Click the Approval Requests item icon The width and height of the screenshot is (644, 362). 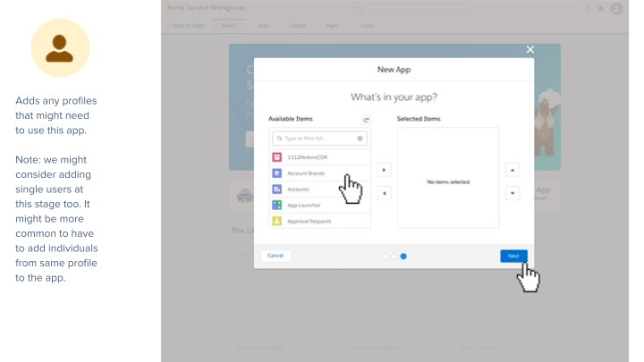pyautogui.click(x=277, y=221)
